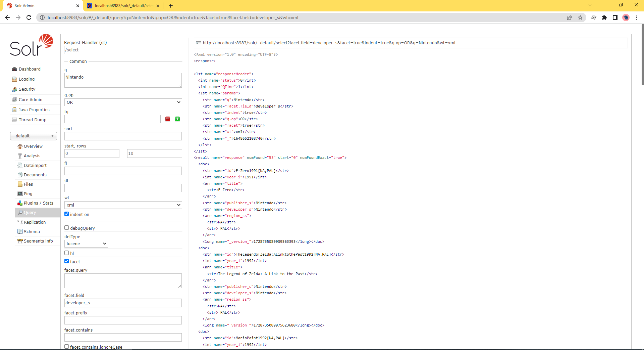Uncheck the facet checkbox
This screenshot has height=350, width=644.
point(67,261)
